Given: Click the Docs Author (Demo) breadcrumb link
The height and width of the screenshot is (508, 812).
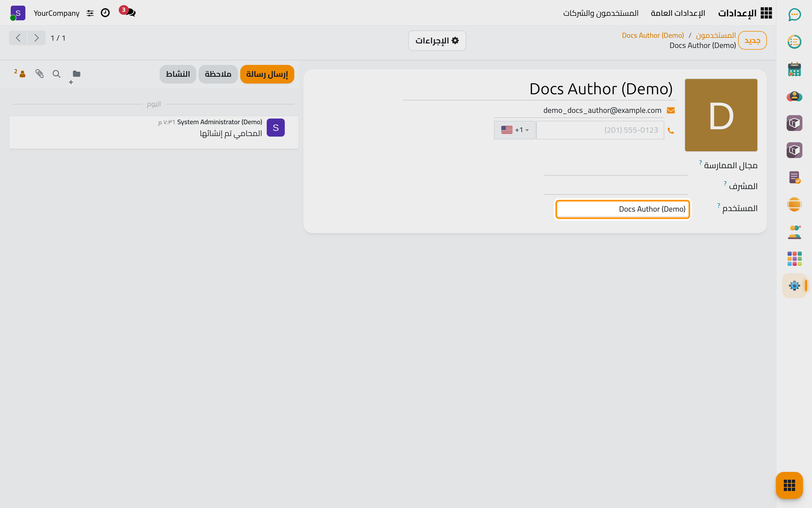Looking at the screenshot, I should (x=653, y=35).
